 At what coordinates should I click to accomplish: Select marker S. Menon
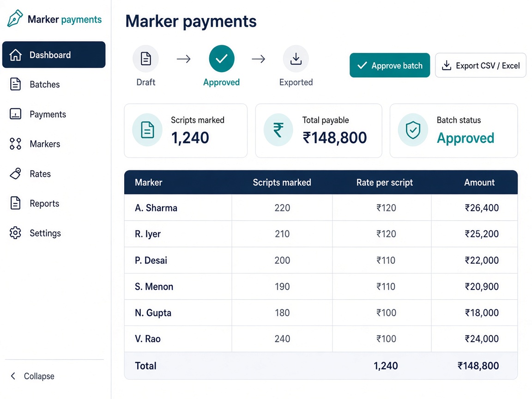point(154,287)
